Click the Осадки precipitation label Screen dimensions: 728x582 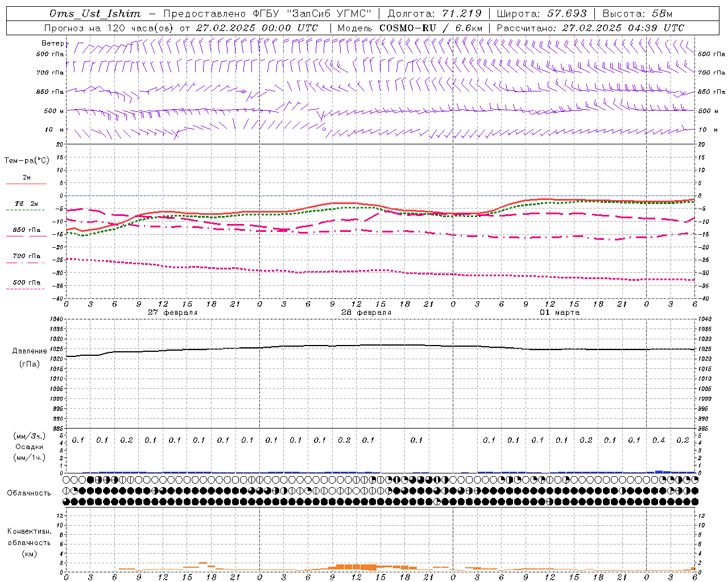tap(30, 447)
